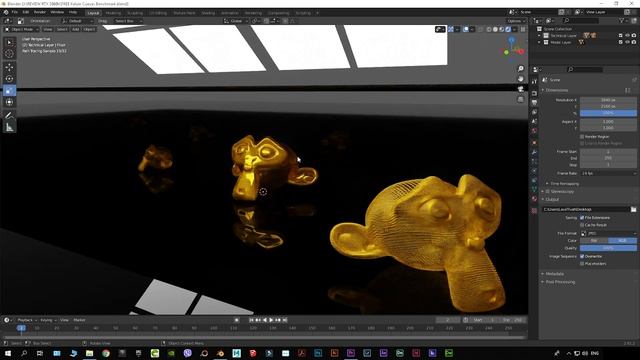Open the Material properties tab
The height and width of the screenshot is (360, 640).
[534, 199]
